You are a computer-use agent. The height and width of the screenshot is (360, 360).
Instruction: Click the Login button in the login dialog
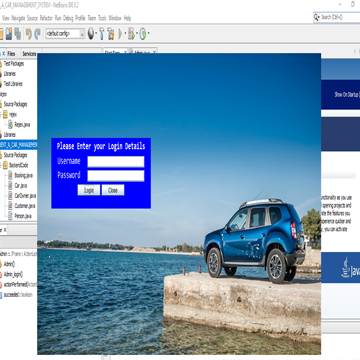point(89,190)
